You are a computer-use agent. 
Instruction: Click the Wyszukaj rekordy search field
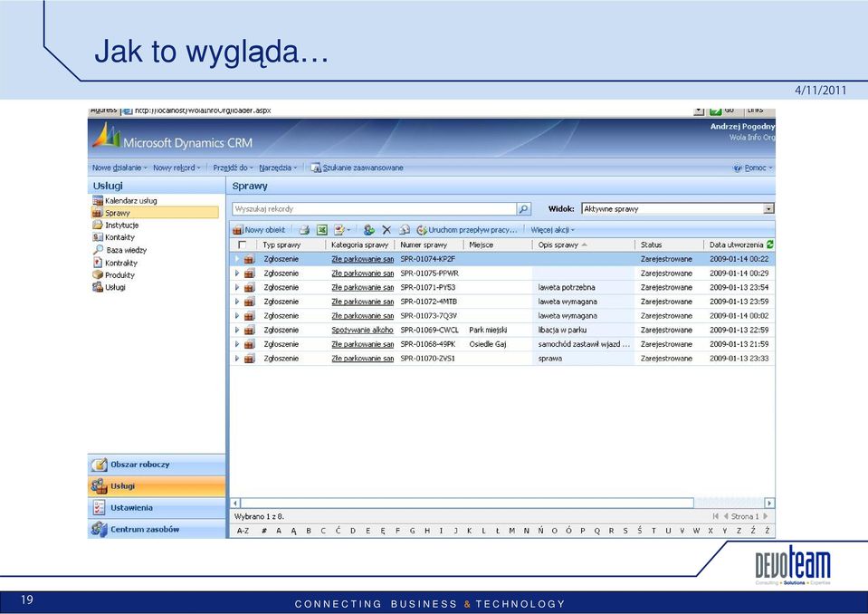point(374,208)
